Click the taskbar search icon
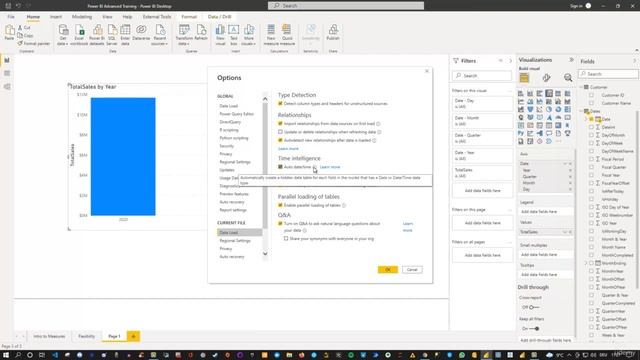The width and height of the screenshot is (640, 360). point(18,355)
